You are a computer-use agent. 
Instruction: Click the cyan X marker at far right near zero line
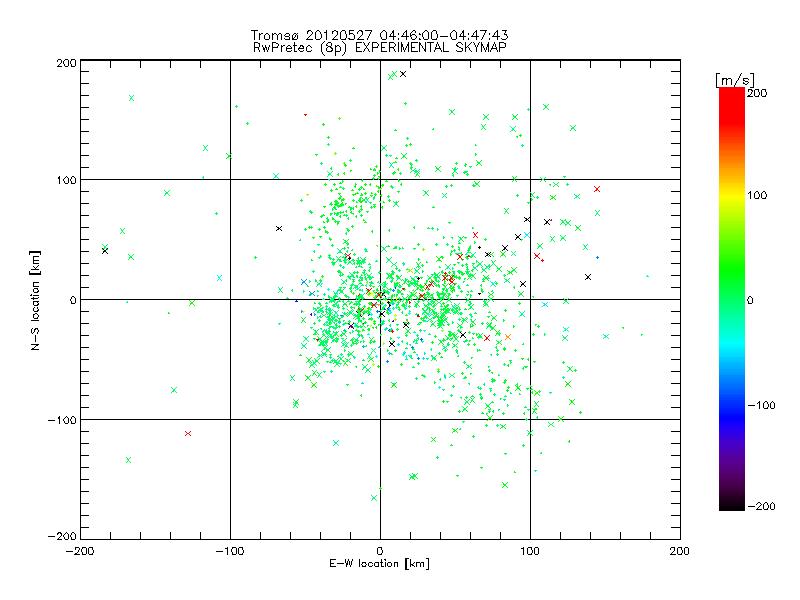545,304
